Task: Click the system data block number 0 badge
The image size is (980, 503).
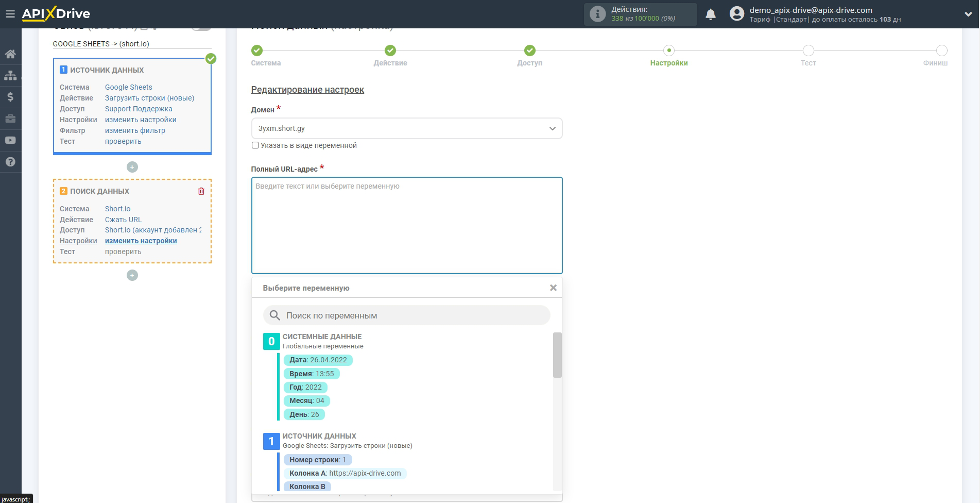Action: point(271,341)
